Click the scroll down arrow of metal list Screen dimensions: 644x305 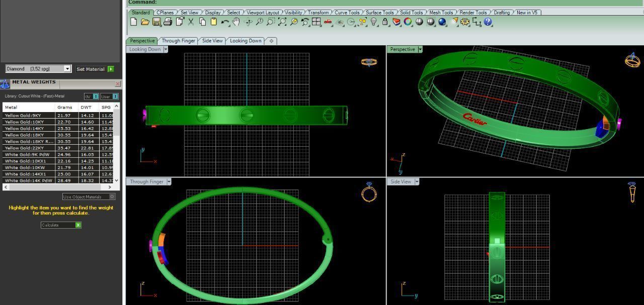pos(117,180)
